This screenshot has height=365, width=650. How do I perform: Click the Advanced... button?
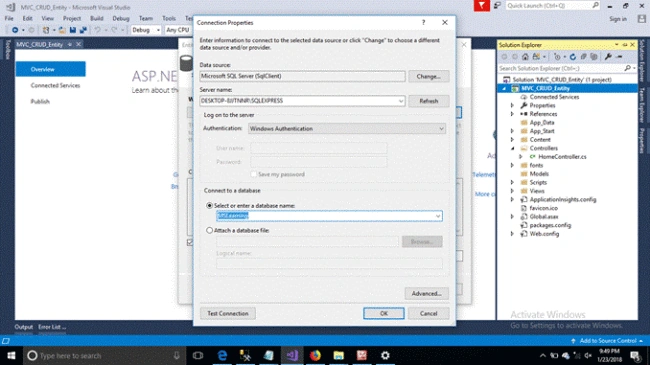tap(427, 294)
